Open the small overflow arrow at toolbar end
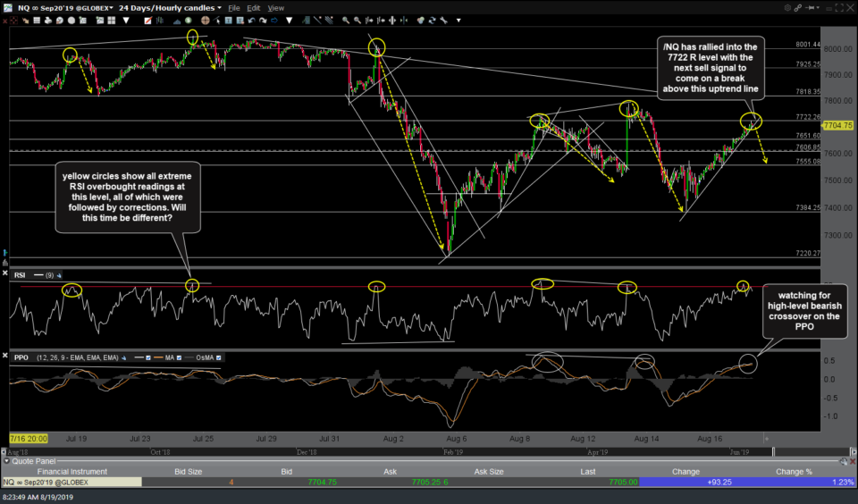Screen dimensions: 858x504 [458, 21]
